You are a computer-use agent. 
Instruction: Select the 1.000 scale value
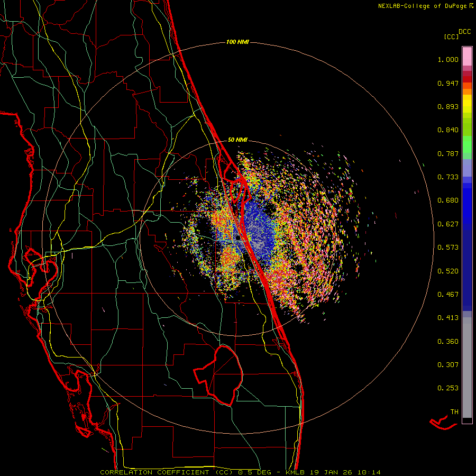[448, 59]
